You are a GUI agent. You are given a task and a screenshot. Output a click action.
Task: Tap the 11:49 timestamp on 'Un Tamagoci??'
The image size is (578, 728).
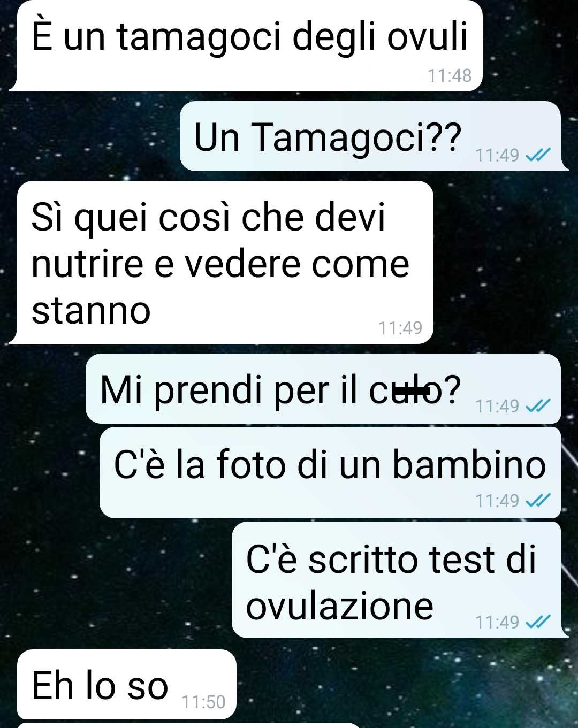coord(497,155)
